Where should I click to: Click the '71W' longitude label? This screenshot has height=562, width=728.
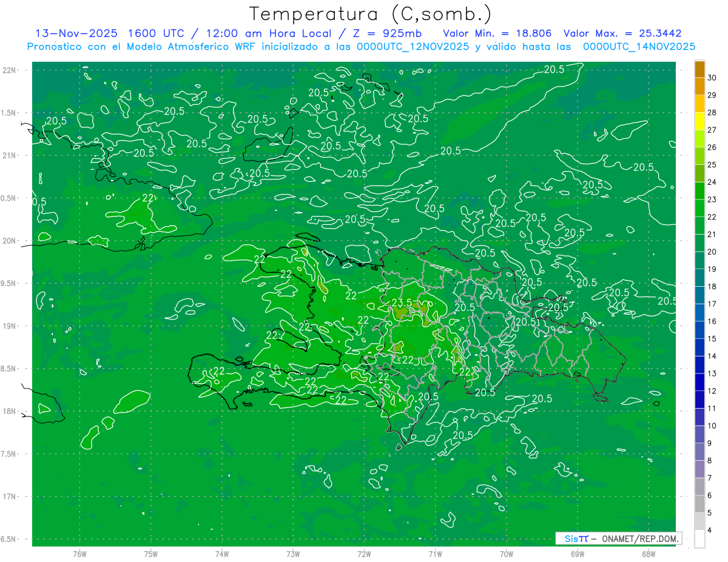coord(435,554)
